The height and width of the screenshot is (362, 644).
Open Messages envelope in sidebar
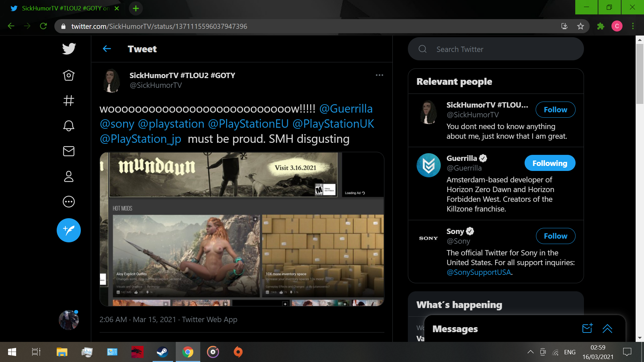point(69,151)
